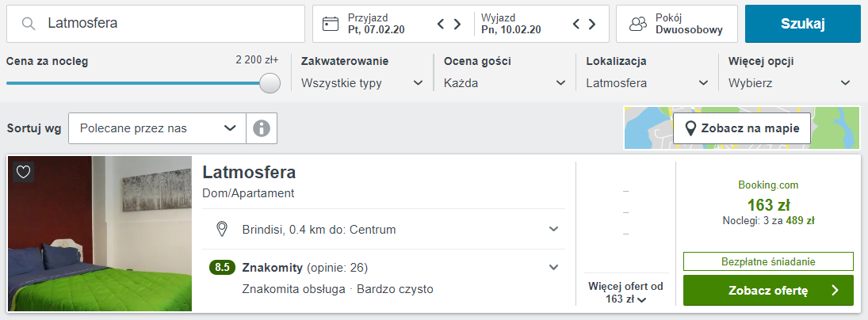Click the sorting info icon
868x320 pixels.
pos(262,128)
